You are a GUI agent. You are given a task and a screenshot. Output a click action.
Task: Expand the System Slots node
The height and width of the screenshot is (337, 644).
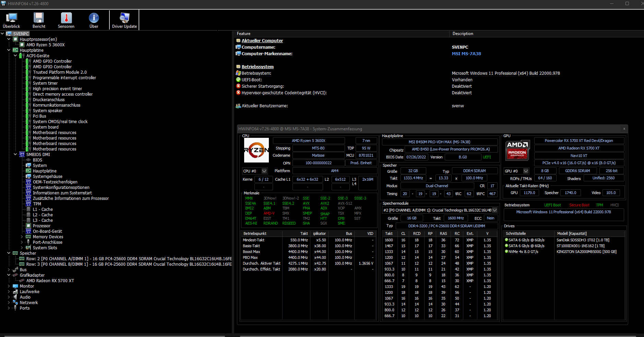tap(22, 248)
